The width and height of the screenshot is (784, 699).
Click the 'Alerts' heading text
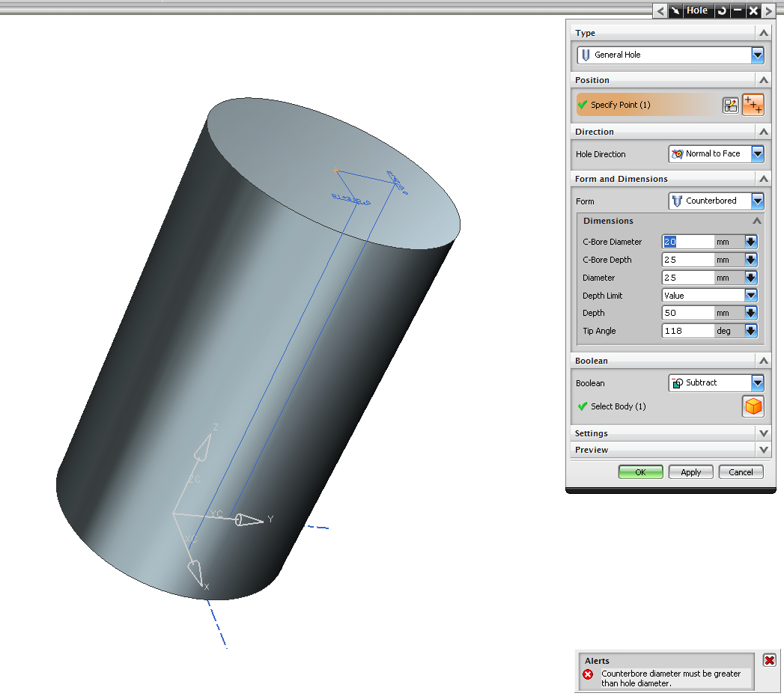597,661
